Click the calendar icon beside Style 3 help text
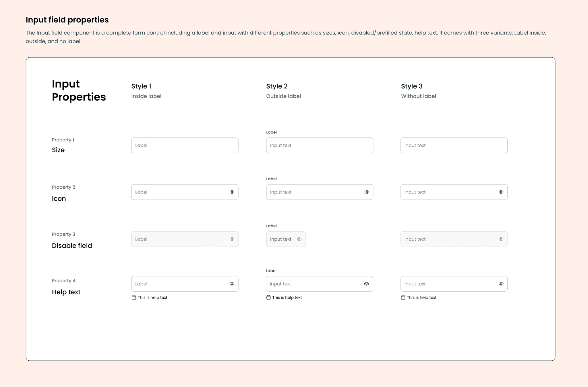This screenshot has height=387, width=588. (403, 297)
